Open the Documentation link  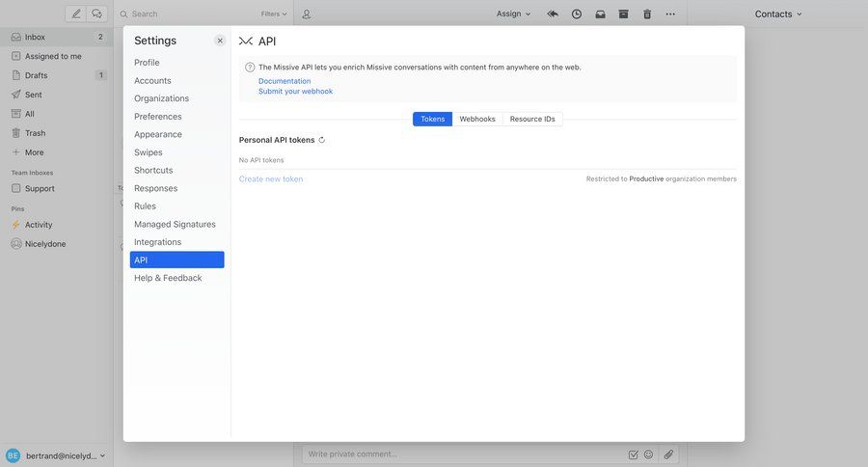285,81
